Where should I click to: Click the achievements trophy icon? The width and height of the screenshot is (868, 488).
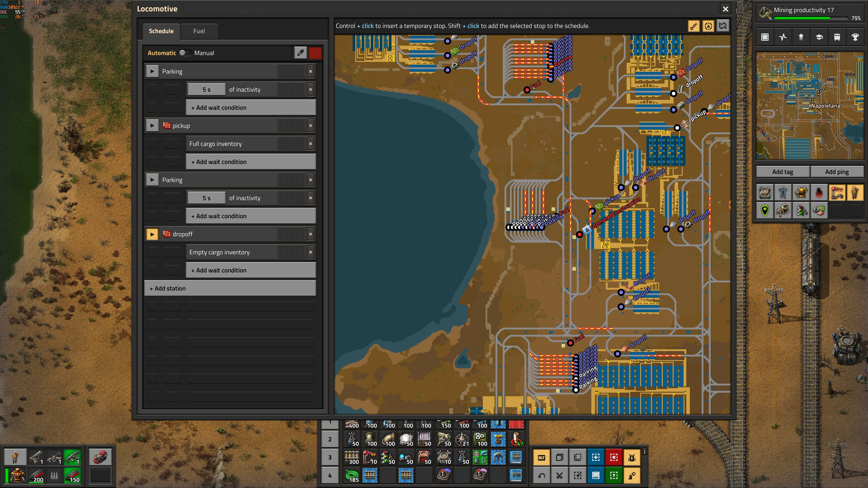(855, 37)
